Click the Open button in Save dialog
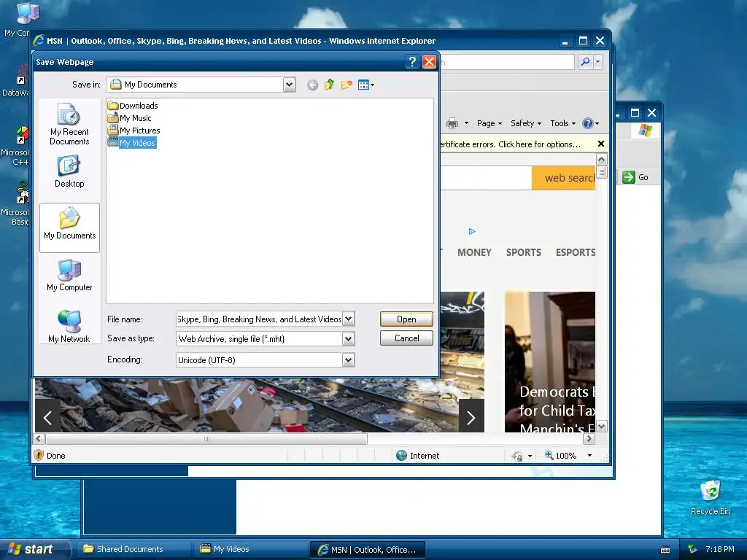This screenshot has height=560, width=747. (x=406, y=319)
